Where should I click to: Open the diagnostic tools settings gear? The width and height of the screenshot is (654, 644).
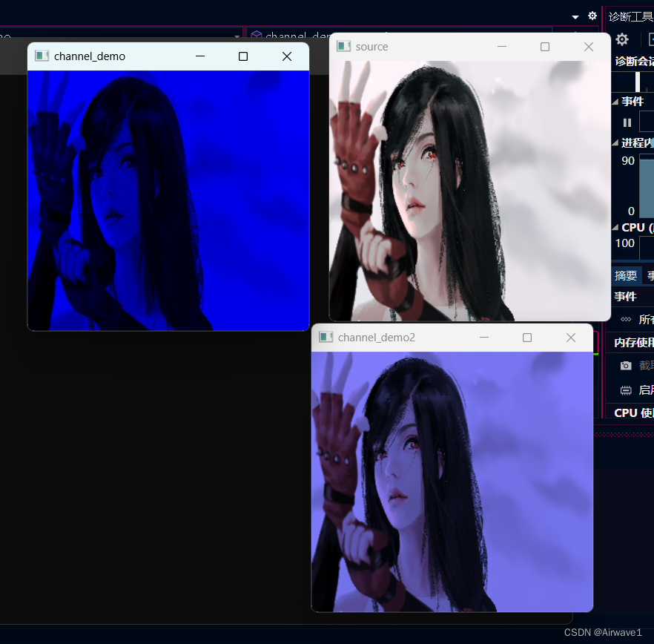click(x=622, y=39)
